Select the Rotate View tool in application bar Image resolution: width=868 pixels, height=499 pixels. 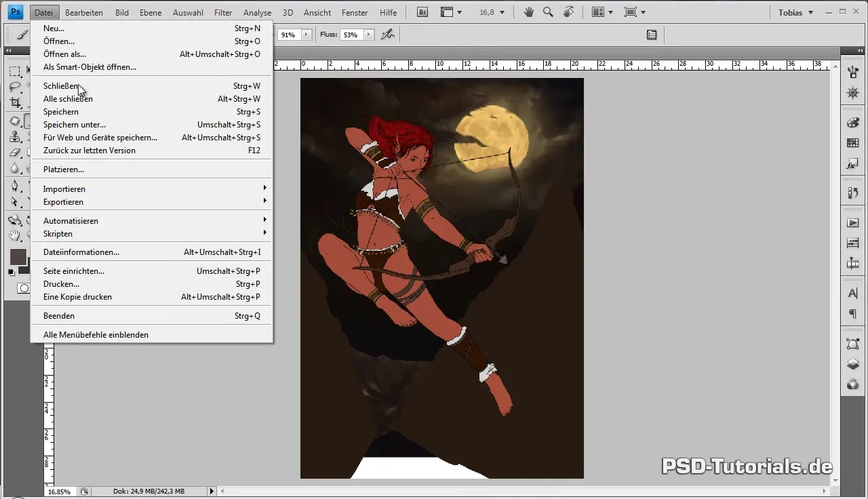pyautogui.click(x=568, y=12)
